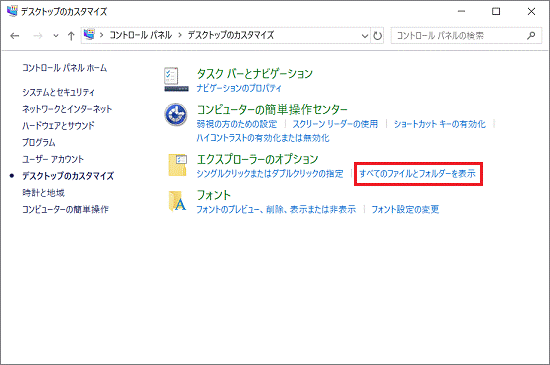The image size is (550, 365).
Task: Close the デスクトップのカスタマイズ window
Action: [x=531, y=11]
